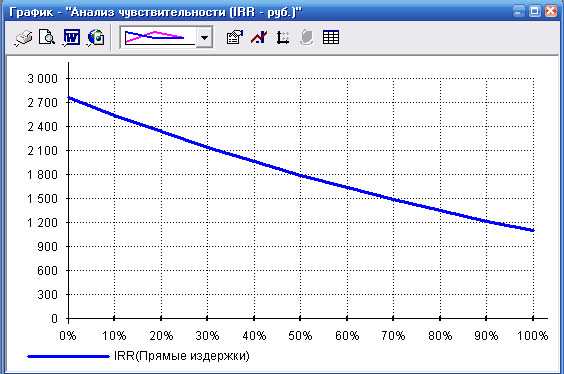564x374 pixels.
Task: Click the window title "График - Анализ чувствительности"
Action: point(155,12)
